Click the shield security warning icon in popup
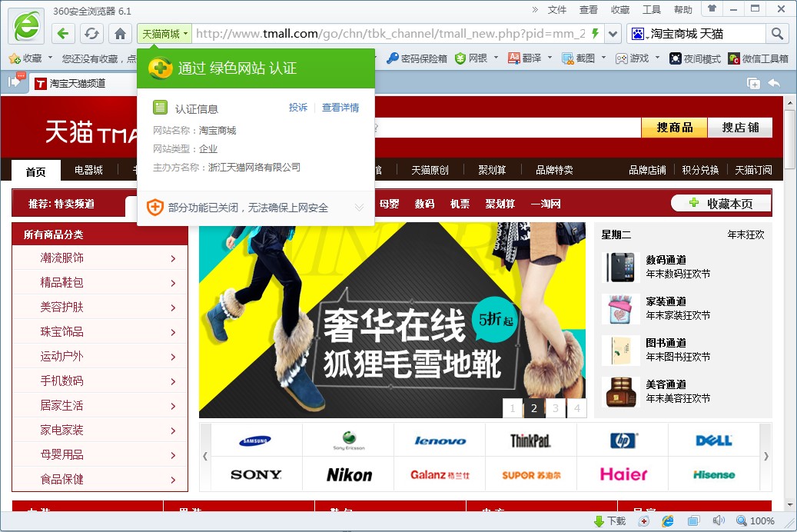 pos(154,207)
